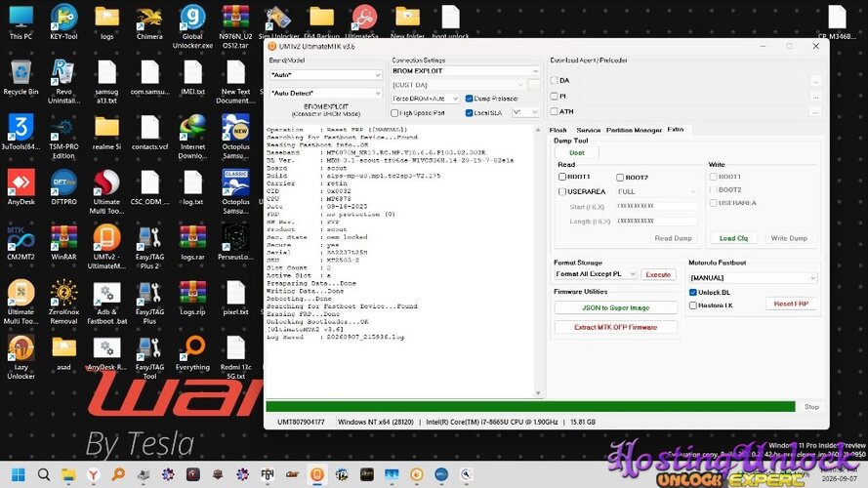
Task: Click the green operation progress bar
Action: click(530, 407)
